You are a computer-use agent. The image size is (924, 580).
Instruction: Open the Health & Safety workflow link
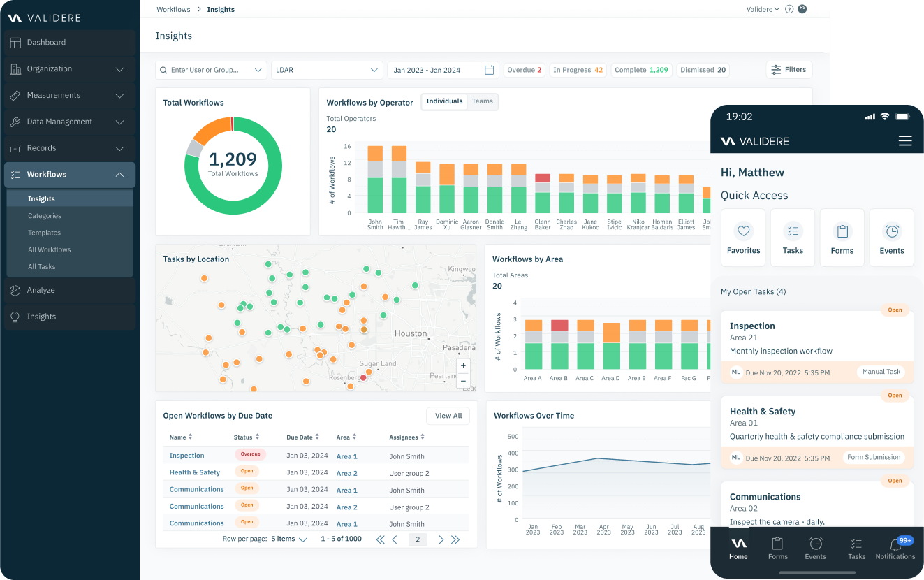(195, 472)
